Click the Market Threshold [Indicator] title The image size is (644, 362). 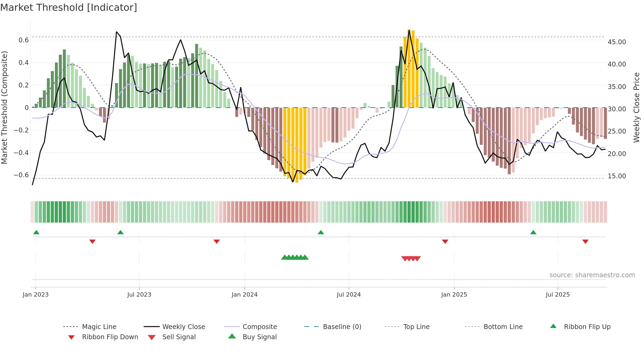69,8
